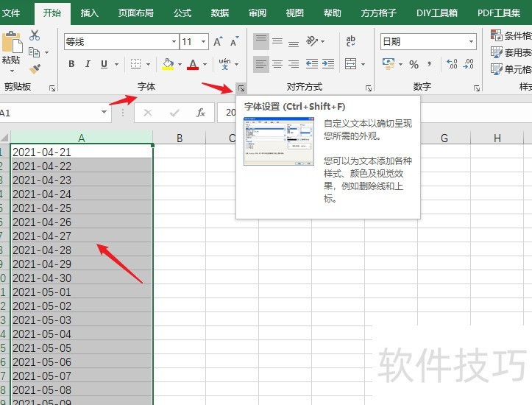
Task: Select middle vertical alignment
Action: coord(277,41)
